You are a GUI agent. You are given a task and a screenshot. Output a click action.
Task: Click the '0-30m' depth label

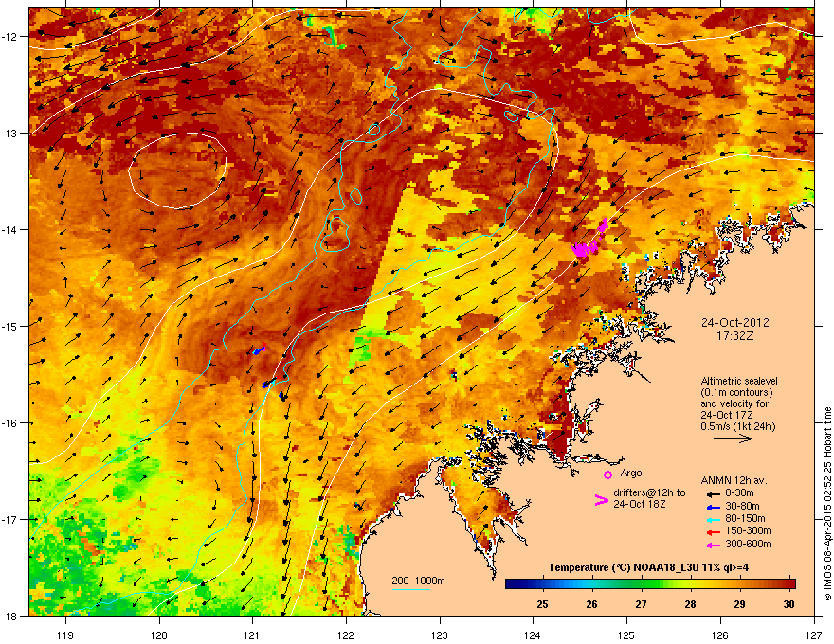point(739,493)
